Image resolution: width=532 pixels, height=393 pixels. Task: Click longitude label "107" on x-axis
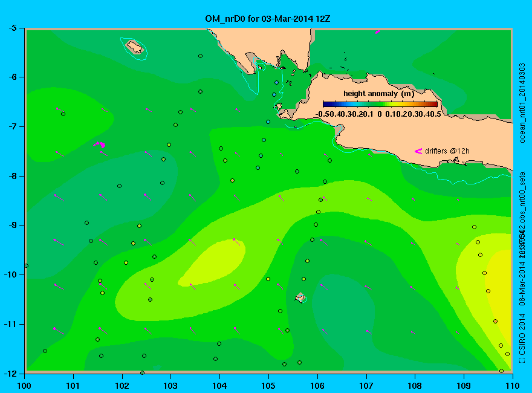tap(366, 386)
